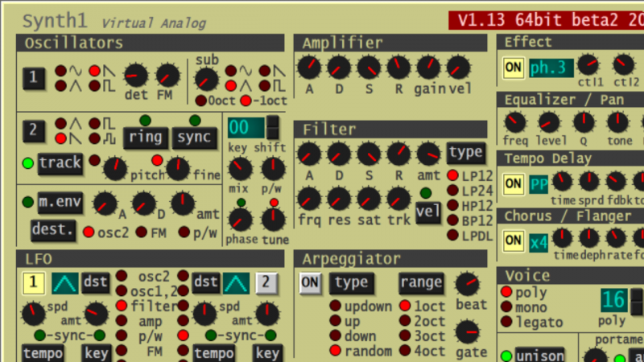Click LFO 1 triangle waveform selector
Viewport: 644px width, 362px height.
[65, 283]
